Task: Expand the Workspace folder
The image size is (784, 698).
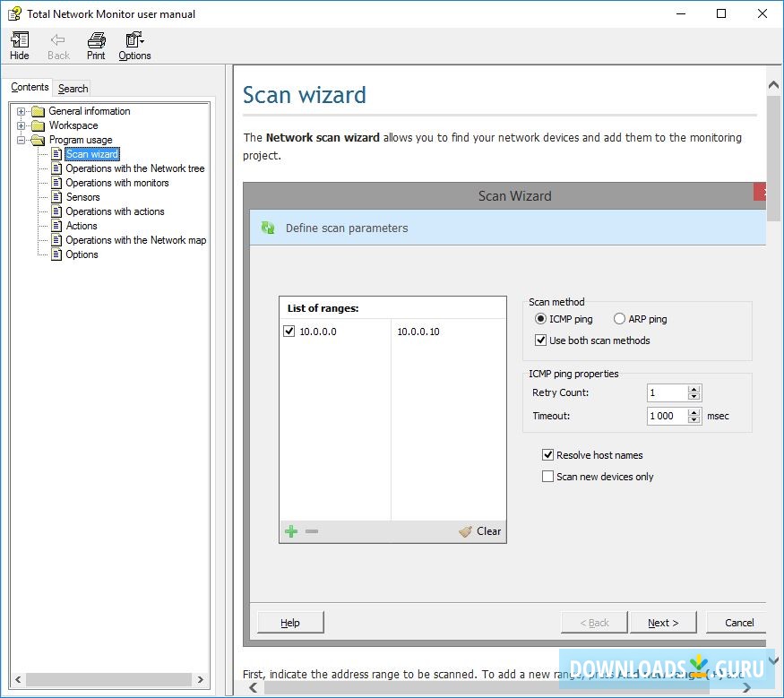Action: tap(20, 125)
